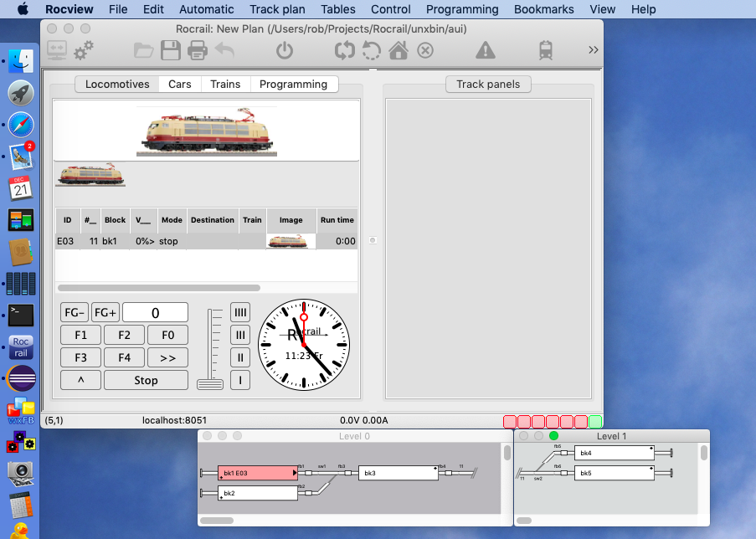Image resolution: width=756 pixels, height=539 pixels.
Task: Click the Rocrail properties gears icon
Action: coord(84,51)
